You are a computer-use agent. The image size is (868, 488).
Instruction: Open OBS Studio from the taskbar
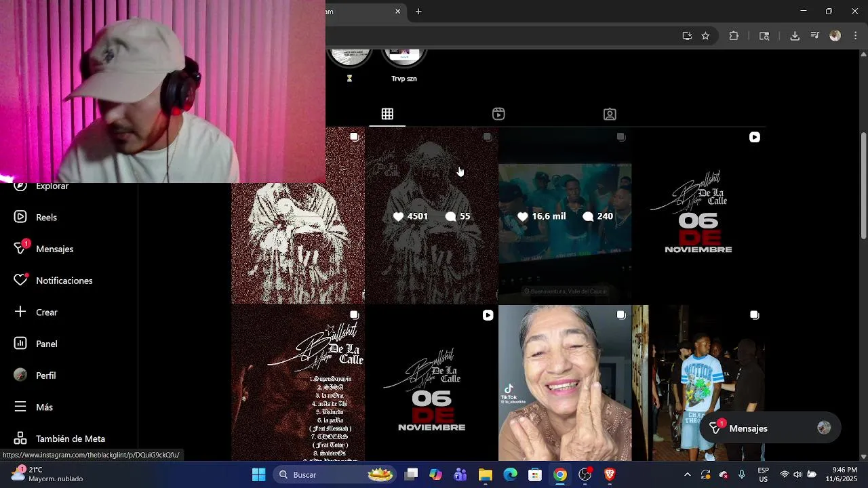tap(585, 474)
